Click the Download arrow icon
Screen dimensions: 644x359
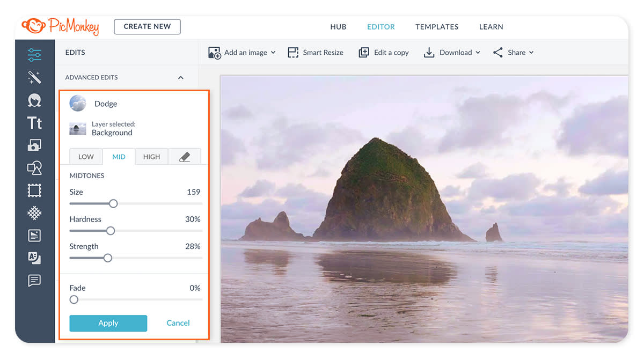coord(429,53)
